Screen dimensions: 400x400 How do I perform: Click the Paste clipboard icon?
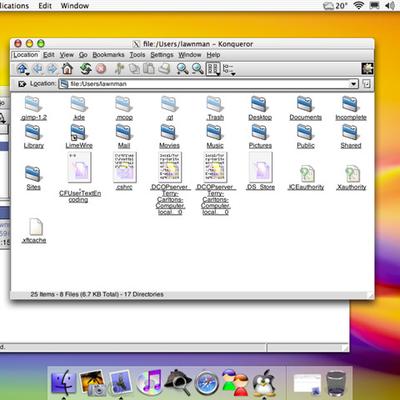click(149, 69)
